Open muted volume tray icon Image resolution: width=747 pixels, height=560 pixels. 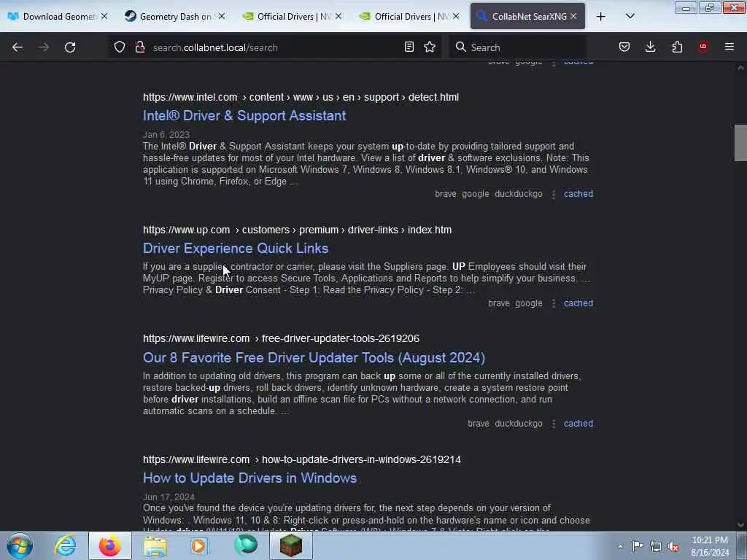pyautogui.click(x=673, y=547)
